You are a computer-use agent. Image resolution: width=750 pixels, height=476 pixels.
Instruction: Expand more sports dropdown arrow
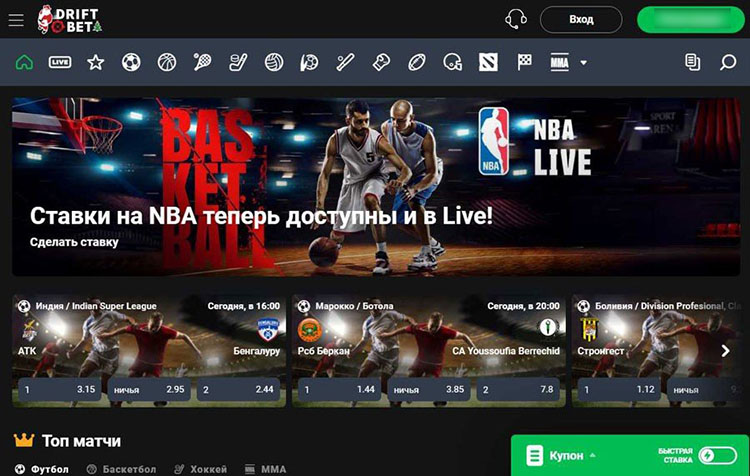[584, 63]
